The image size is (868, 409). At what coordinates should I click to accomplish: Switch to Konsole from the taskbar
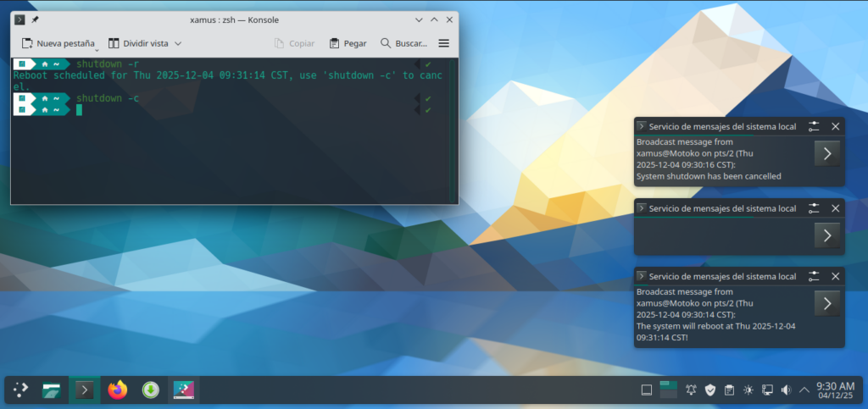click(x=84, y=390)
